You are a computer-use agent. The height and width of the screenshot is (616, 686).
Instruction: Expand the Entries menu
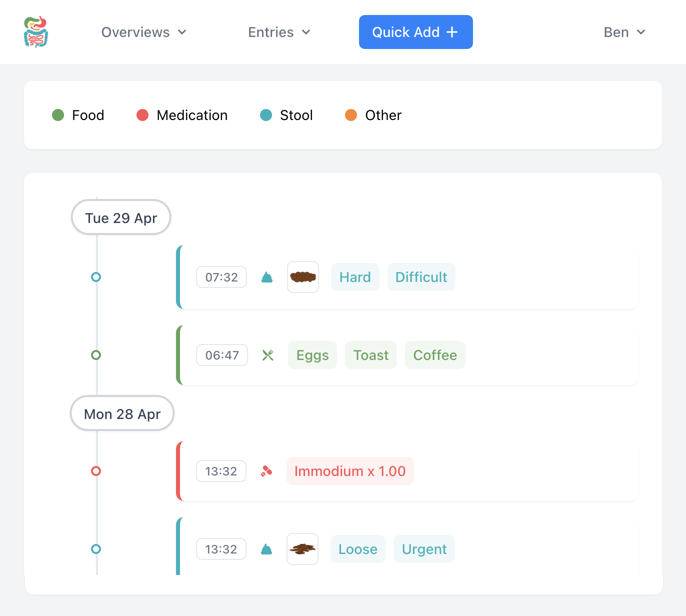pos(279,32)
